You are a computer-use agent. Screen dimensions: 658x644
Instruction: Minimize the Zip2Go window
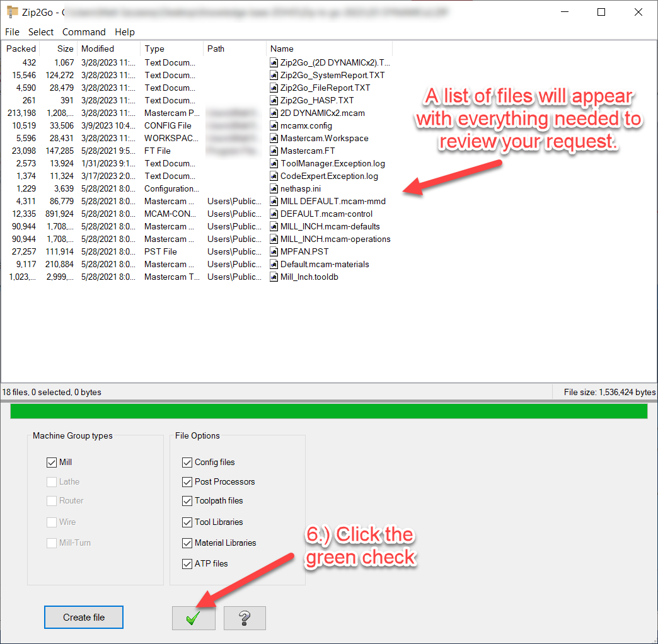point(565,12)
